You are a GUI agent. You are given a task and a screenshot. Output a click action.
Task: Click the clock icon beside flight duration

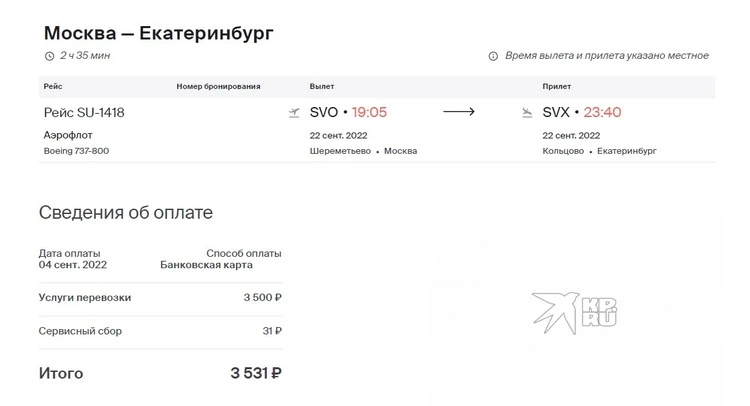49,56
